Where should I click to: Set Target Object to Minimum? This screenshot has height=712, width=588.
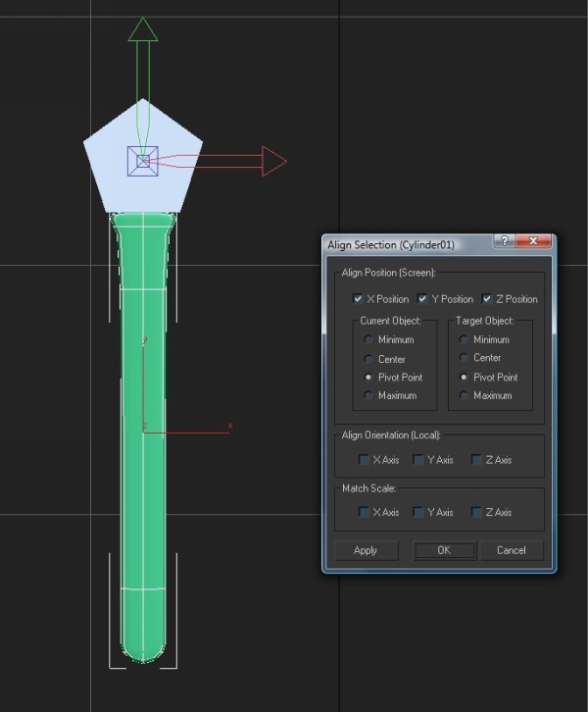tap(464, 339)
